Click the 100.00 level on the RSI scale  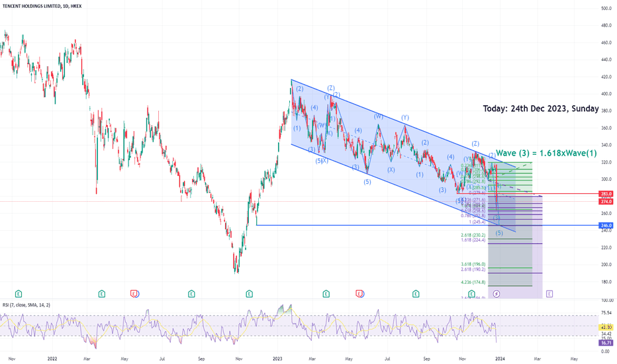(x=606, y=300)
